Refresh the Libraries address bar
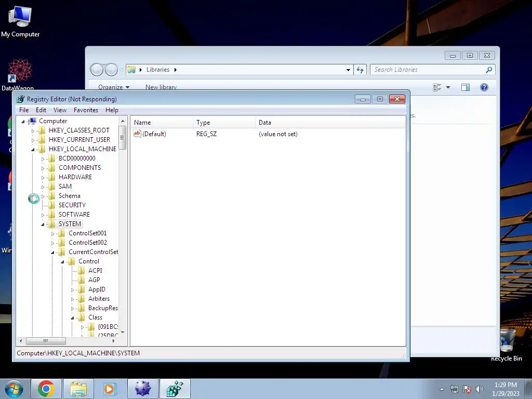Screen dimensions: 532x399 360,70
